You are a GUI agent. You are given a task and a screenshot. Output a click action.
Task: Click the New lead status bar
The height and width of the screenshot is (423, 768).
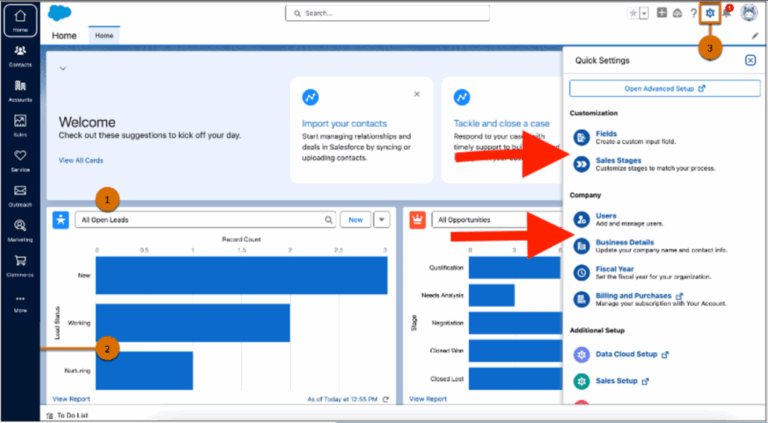pos(241,276)
